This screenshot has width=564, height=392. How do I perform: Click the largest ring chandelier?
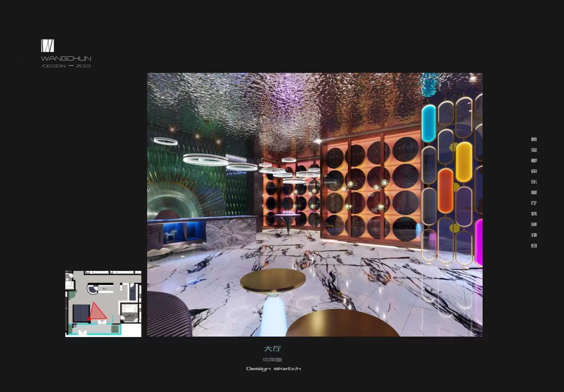pyautogui.click(x=206, y=159)
